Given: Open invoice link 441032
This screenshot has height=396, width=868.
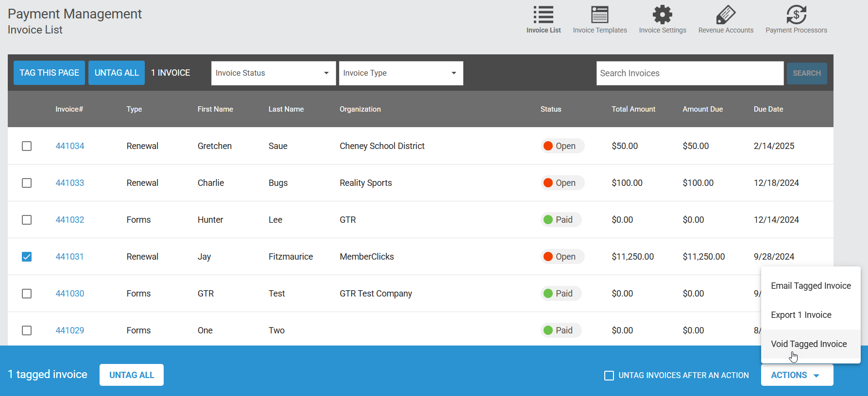Looking at the screenshot, I should (70, 220).
